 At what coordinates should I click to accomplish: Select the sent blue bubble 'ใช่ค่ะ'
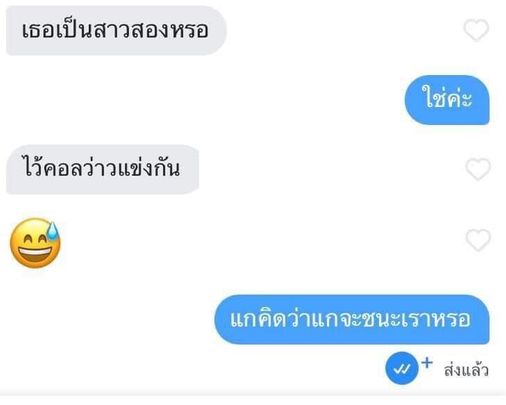(447, 100)
